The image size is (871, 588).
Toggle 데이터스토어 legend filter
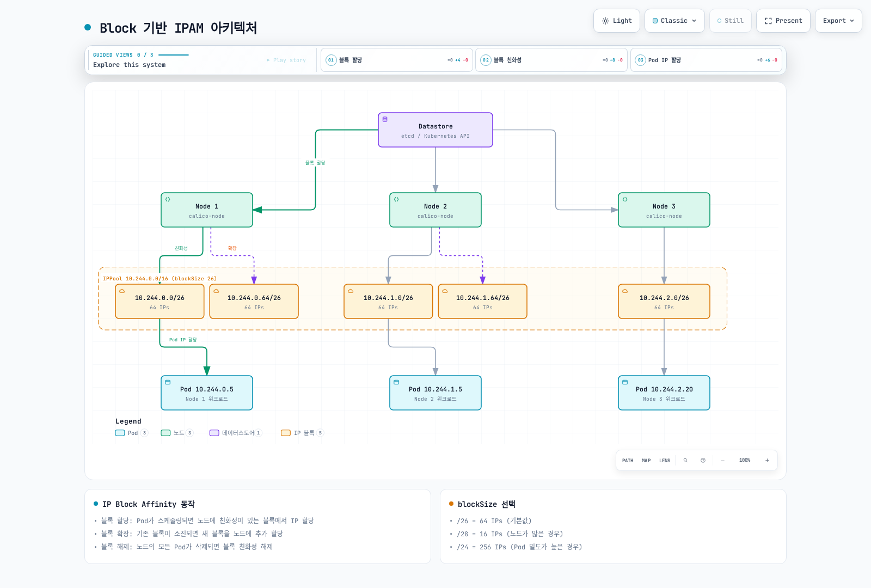tap(236, 433)
